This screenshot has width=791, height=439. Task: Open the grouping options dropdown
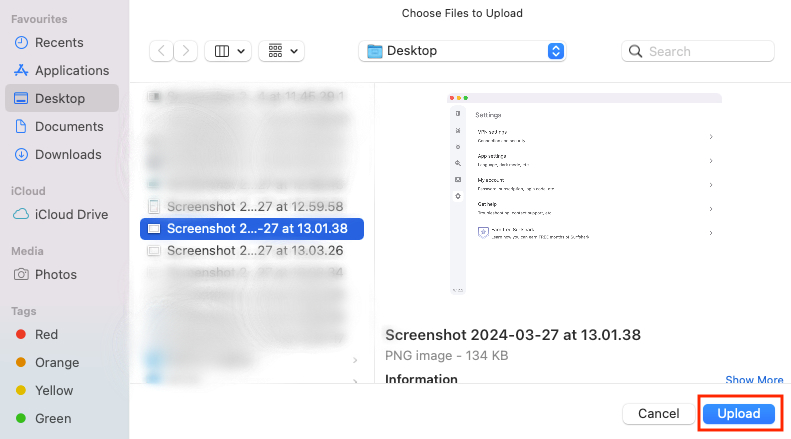(281, 51)
